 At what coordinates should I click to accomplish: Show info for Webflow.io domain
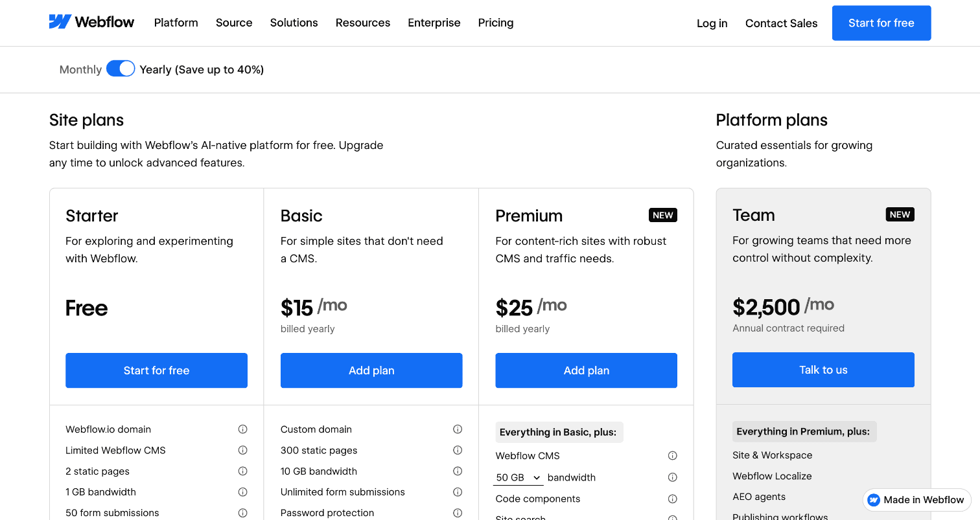242,429
